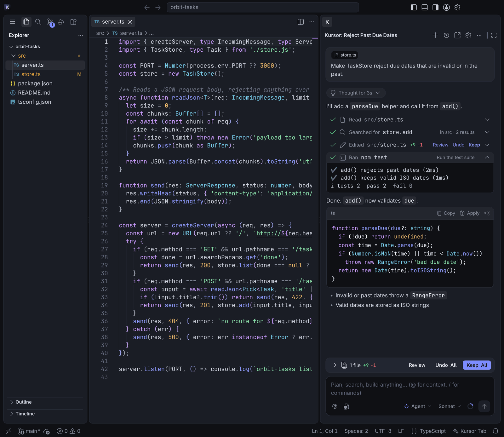The height and width of the screenshot is (437, 504).
Task: Focus the chat prompt input field
Action: pyautogui.click(x=410, y=389)
